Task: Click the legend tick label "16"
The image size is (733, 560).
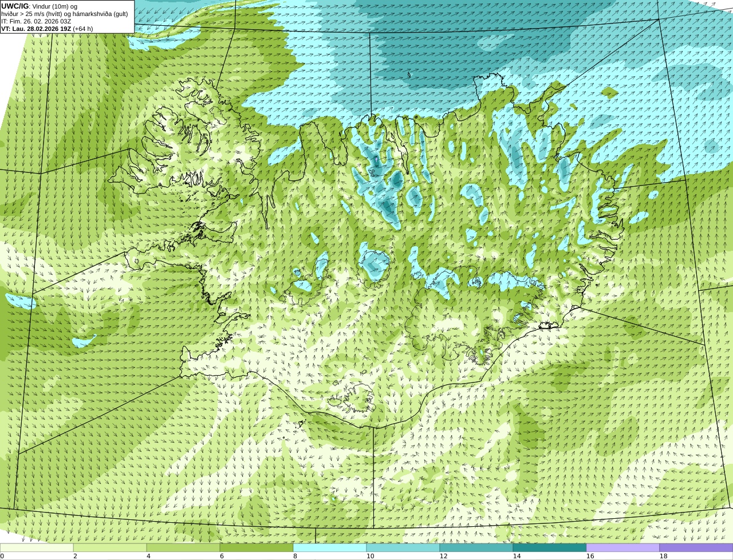Action: 590,556
